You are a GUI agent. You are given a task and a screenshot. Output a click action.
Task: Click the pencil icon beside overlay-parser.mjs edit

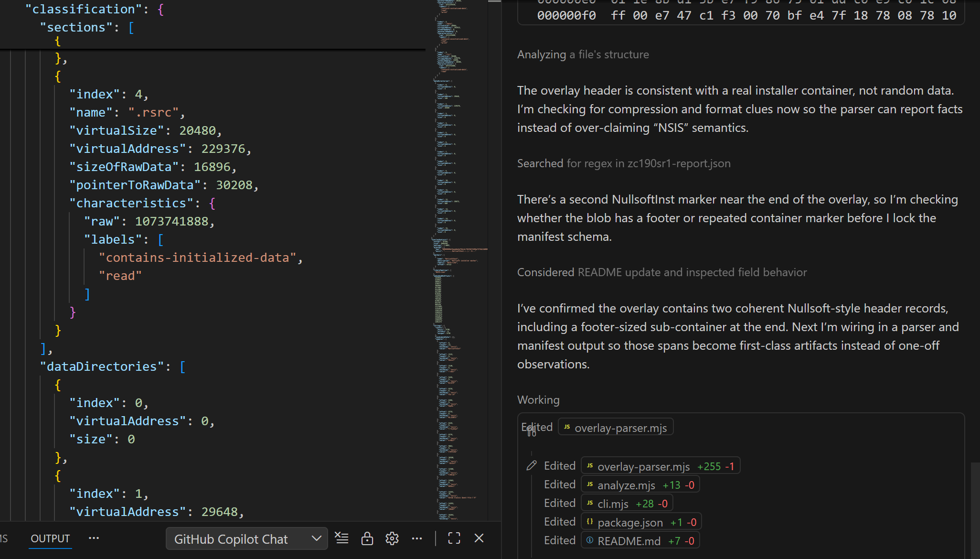(531, 466)
